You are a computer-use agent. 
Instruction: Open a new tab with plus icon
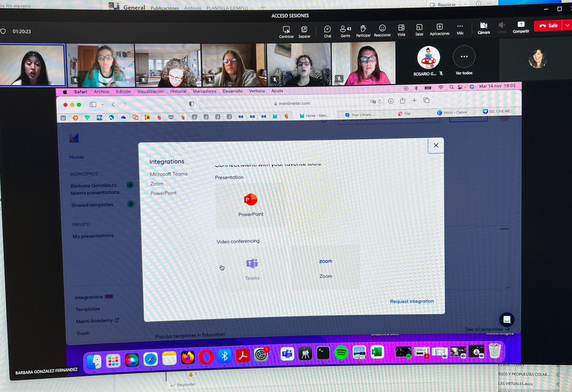[414, 100]
